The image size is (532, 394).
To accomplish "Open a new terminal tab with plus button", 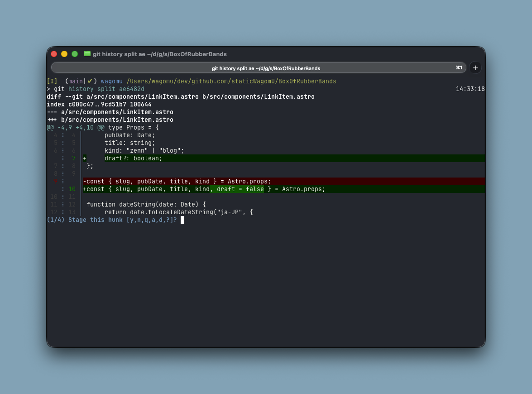I will click(475, 68).
